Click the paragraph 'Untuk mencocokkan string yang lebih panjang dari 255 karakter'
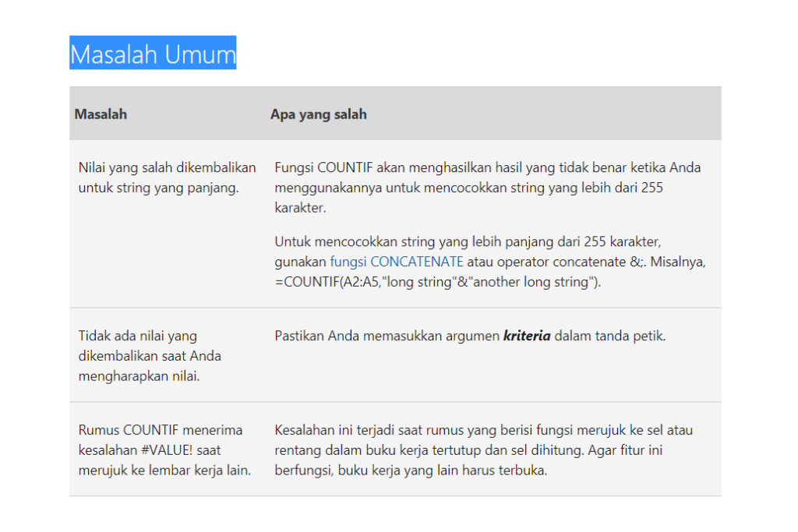798x532 pixels. [x=490, y=262]
